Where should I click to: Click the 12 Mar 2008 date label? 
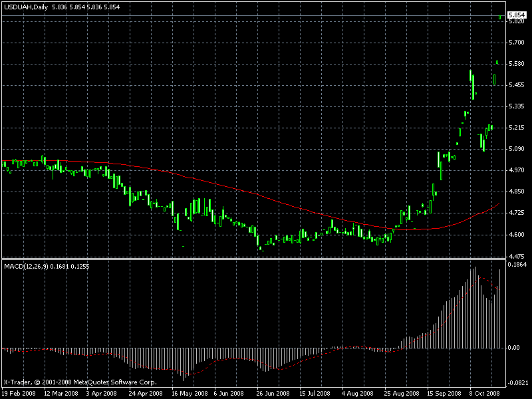click(61, 394)
